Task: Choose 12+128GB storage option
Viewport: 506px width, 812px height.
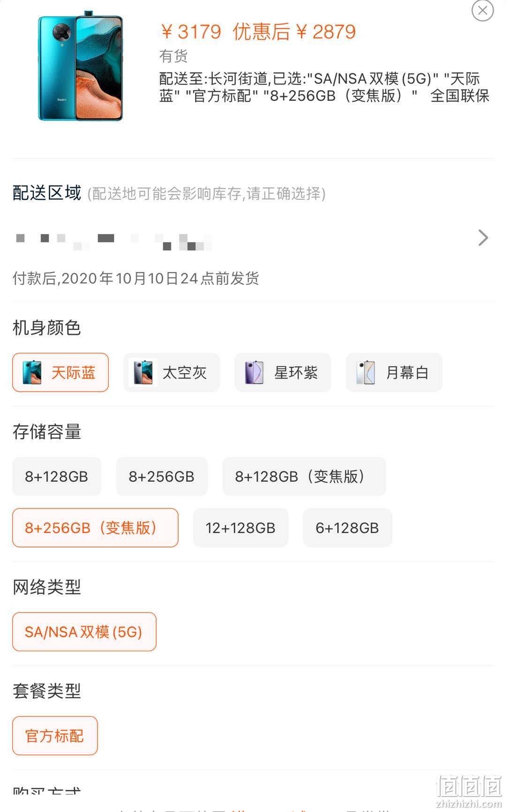Action: click(x=241, y=528)
